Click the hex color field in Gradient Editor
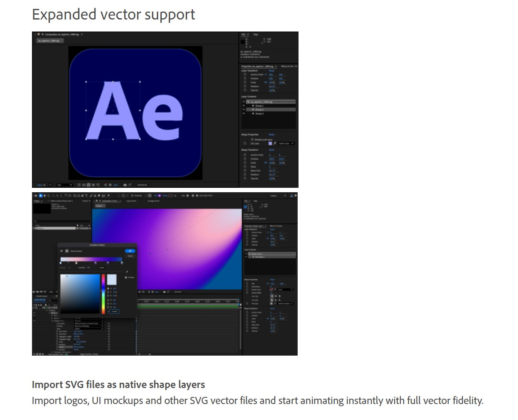 114,311
